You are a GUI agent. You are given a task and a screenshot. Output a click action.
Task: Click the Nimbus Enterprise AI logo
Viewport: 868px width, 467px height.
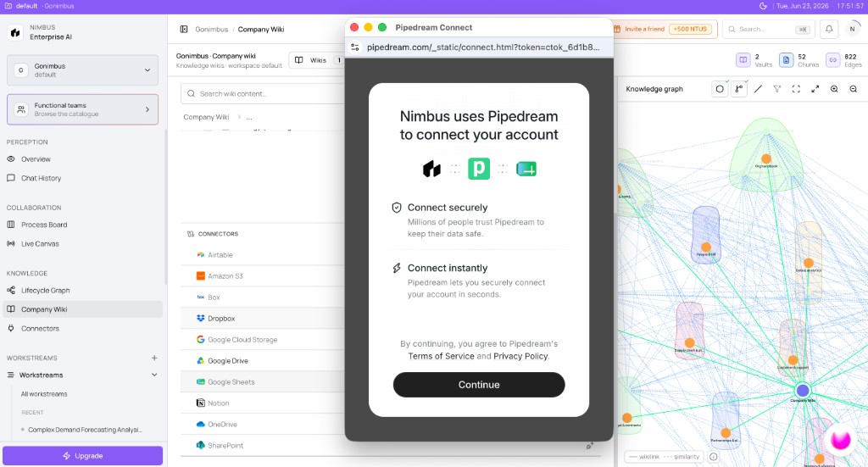(x=15, y=32)
